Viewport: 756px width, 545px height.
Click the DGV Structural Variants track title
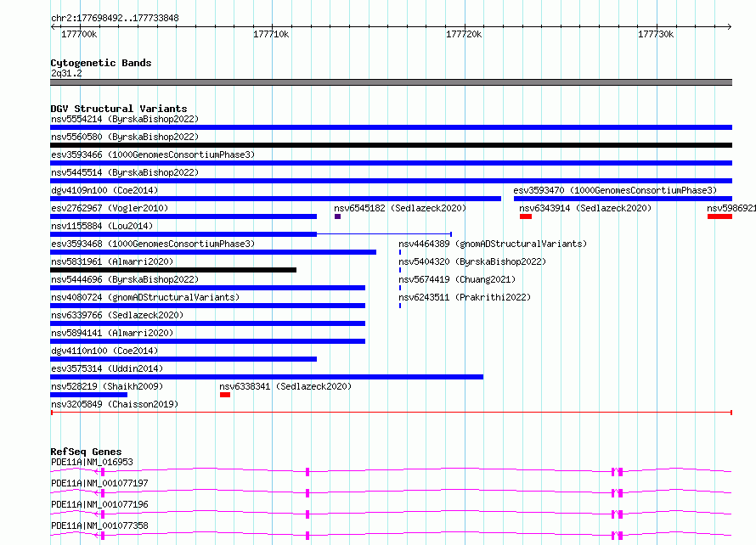pos(119,109)
